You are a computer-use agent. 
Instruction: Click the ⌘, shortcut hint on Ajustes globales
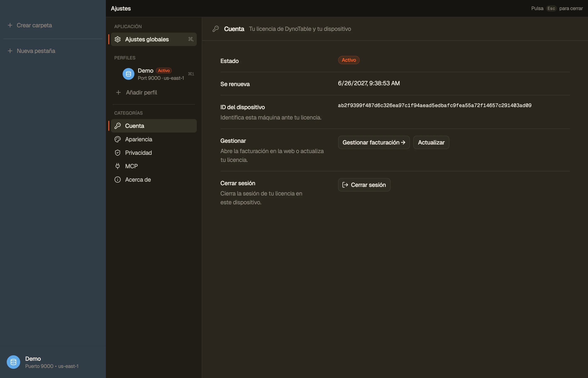pos(191,39)
